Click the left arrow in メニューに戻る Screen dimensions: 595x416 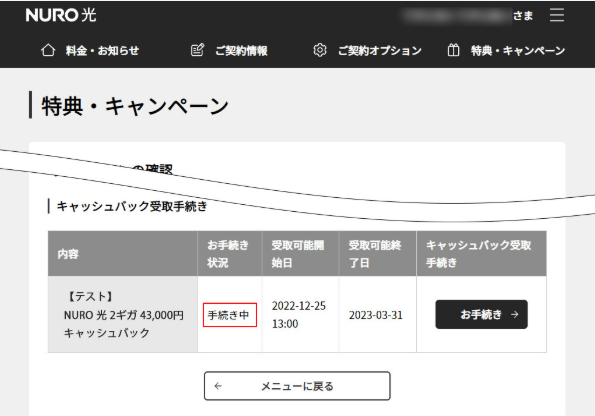218,386
